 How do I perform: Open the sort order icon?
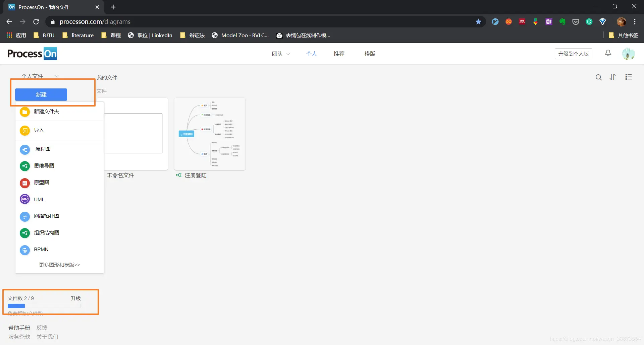(x=613, y=77)
